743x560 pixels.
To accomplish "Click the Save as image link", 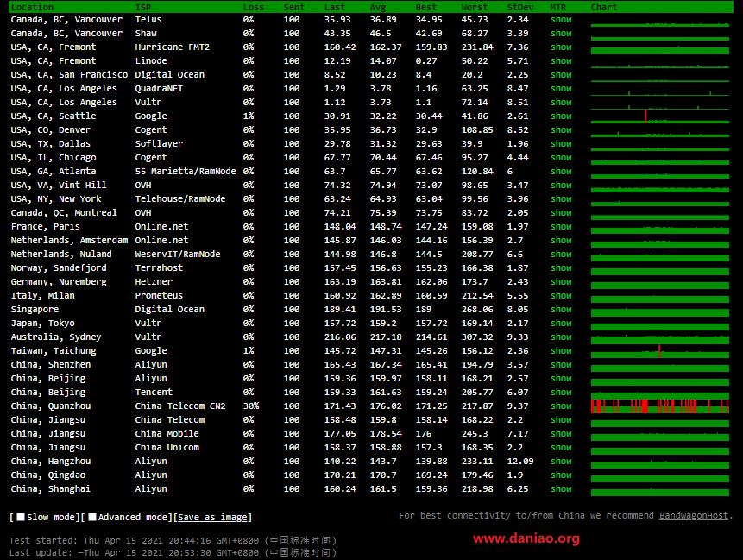I will pos(213,518).
